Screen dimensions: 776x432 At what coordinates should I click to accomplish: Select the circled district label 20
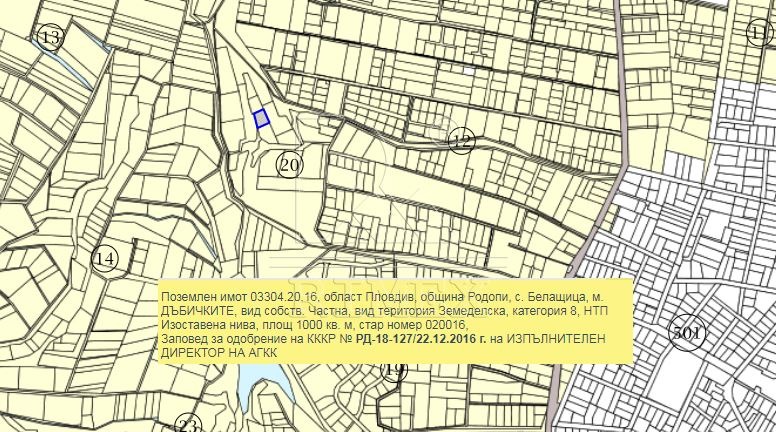tap(289, 165)
